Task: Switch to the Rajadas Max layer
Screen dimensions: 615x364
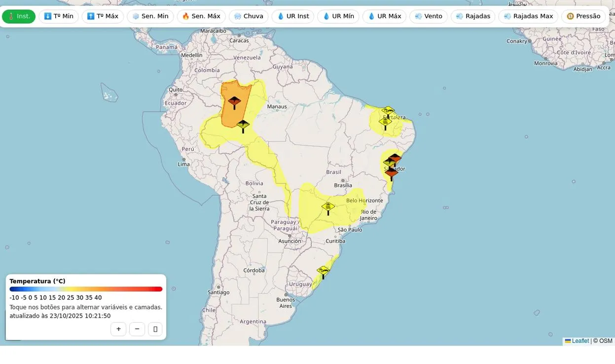Action: coord(528,16)
